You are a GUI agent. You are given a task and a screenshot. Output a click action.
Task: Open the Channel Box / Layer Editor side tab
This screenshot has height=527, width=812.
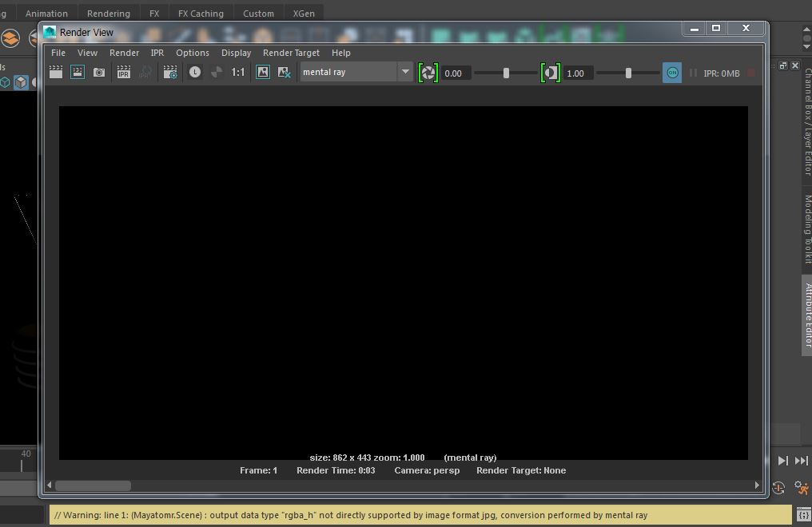pos(807,121)
